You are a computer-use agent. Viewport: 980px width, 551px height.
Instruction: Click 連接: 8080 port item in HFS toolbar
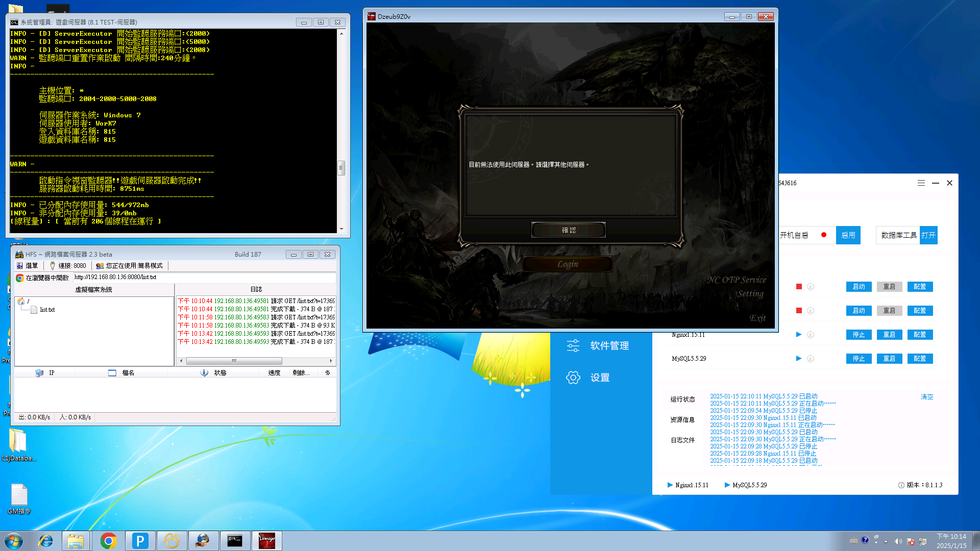pos(68,266)
